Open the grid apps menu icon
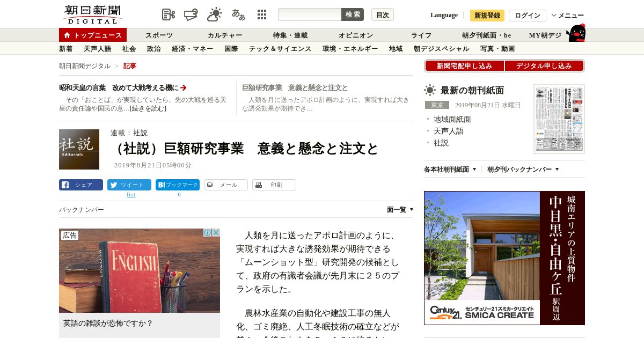This screenshot has height=338, width=644. 262,14
